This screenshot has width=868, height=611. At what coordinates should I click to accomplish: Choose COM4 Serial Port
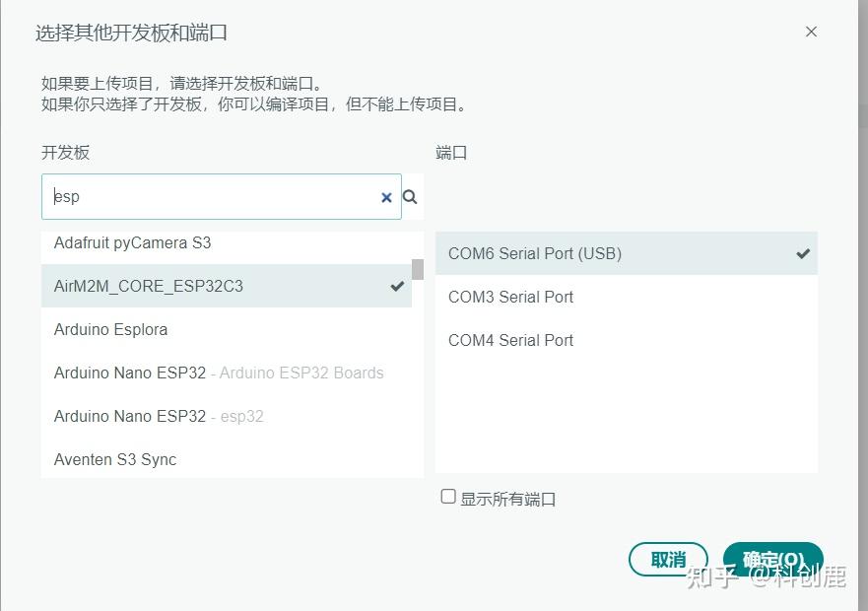[x=510, y=340]
